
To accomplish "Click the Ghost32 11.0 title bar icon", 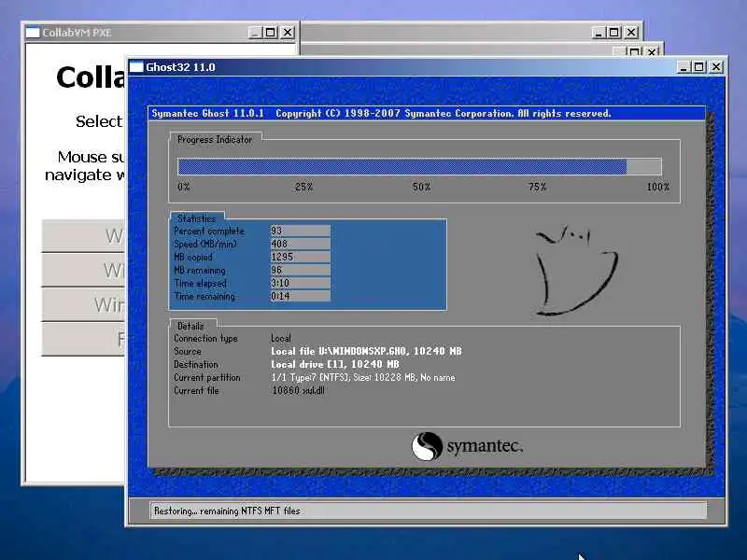I will (x=136, y=66).
